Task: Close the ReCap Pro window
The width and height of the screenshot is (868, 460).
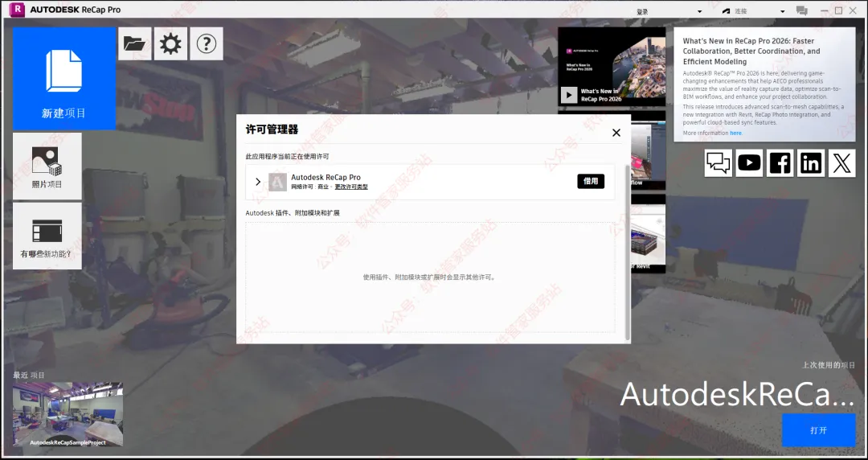Action: point(853,10)
